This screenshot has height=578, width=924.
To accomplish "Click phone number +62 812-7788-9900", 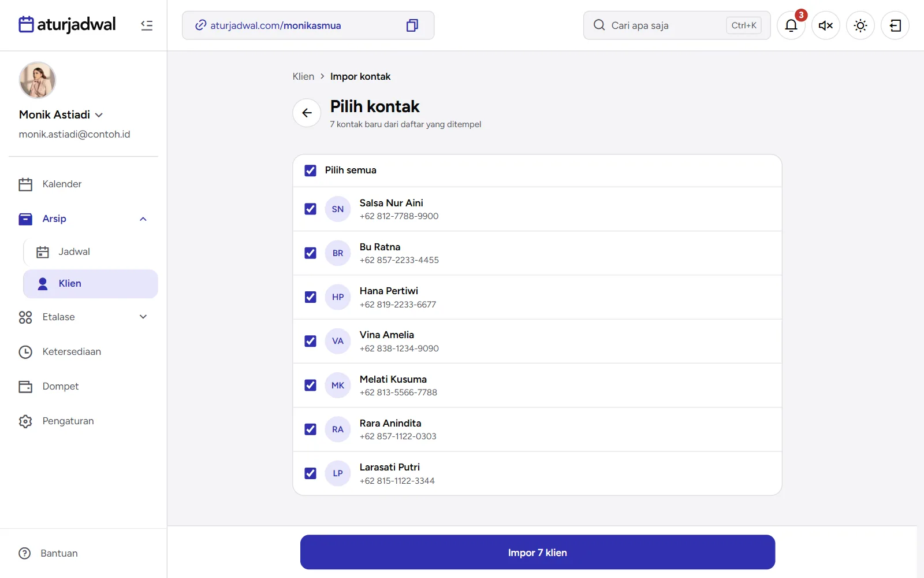I will [x=399, y=216].
